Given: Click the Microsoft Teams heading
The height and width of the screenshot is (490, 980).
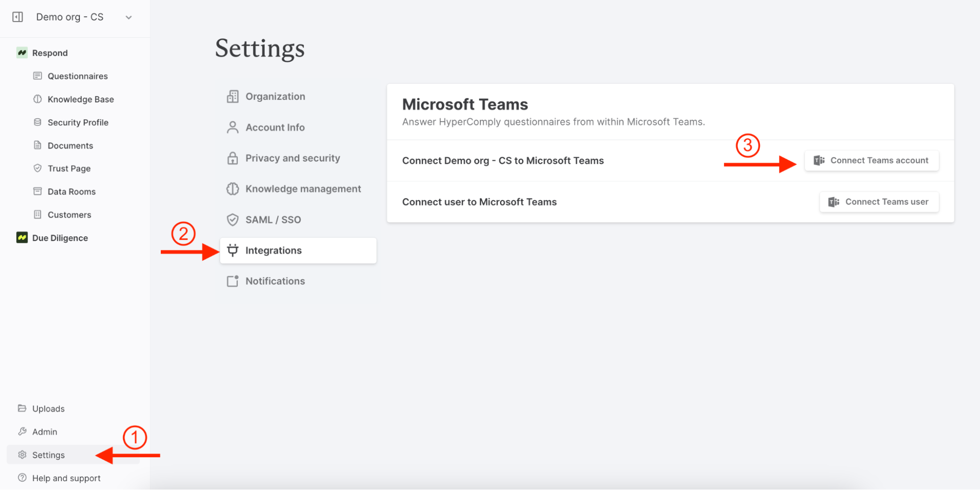Looking at the screenshot, I should 465,104.
